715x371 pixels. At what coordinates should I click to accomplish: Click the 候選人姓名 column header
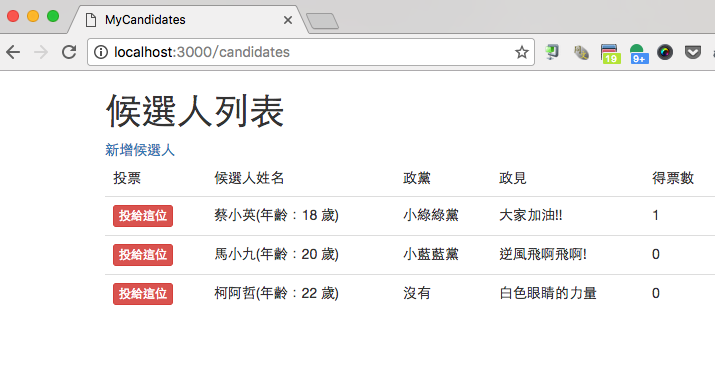point(249,178)
